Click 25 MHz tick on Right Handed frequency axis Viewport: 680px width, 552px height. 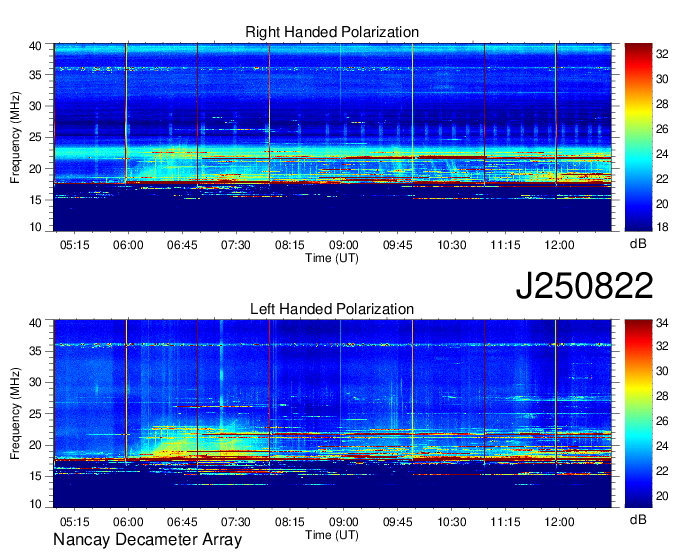tap(36, 137)
